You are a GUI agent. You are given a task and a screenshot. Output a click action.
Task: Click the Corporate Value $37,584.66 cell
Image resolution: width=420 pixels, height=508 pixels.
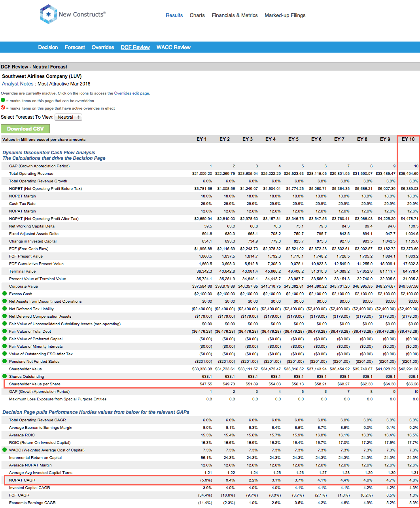pos(202,286)
